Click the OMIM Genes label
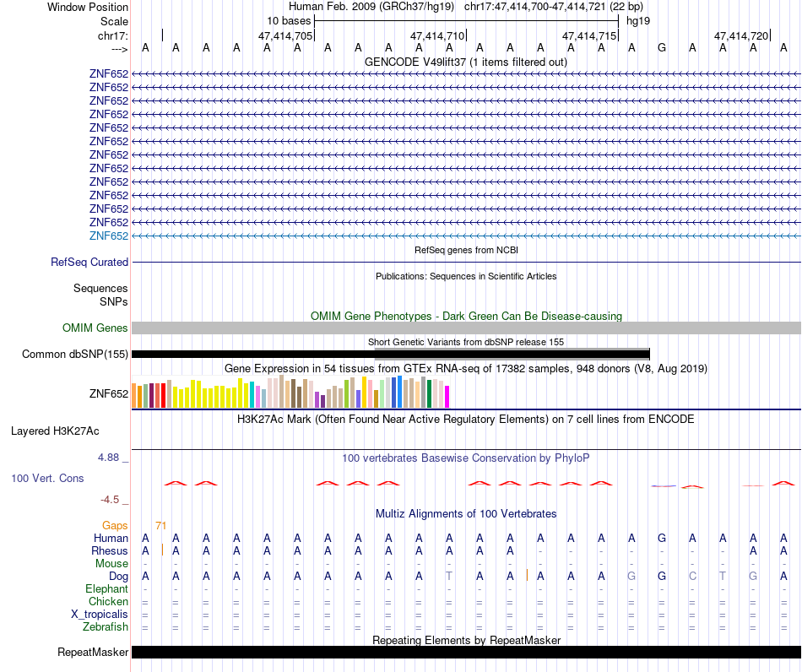802x672 pixels. [x=95, y=328]
